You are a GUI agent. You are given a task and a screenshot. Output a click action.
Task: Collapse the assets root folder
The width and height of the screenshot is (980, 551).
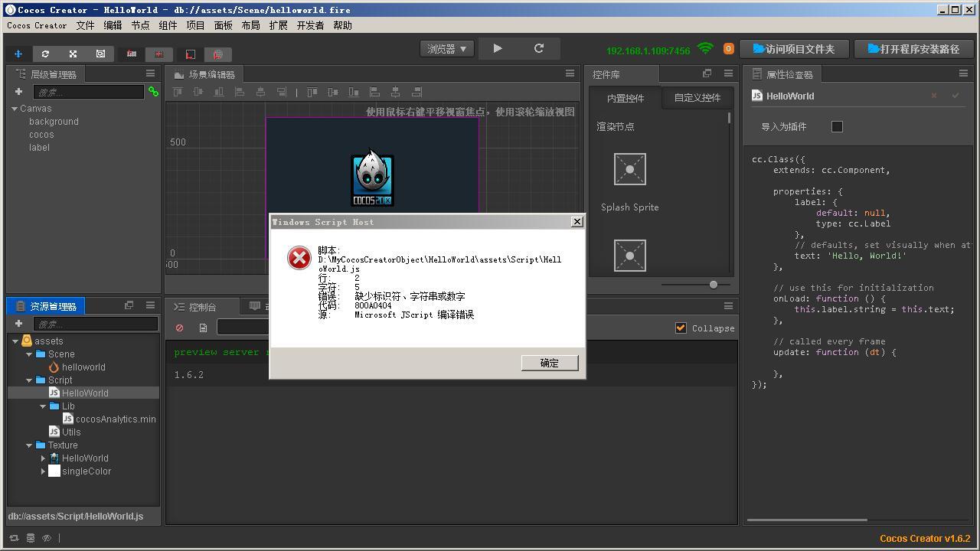pyautogui.click(x=15, y=341)
